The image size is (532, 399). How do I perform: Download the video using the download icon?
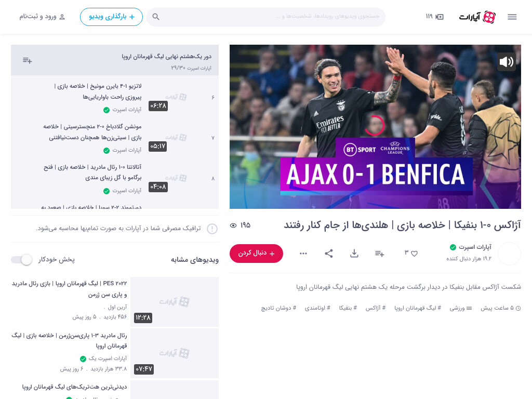(x=354, y=254)
